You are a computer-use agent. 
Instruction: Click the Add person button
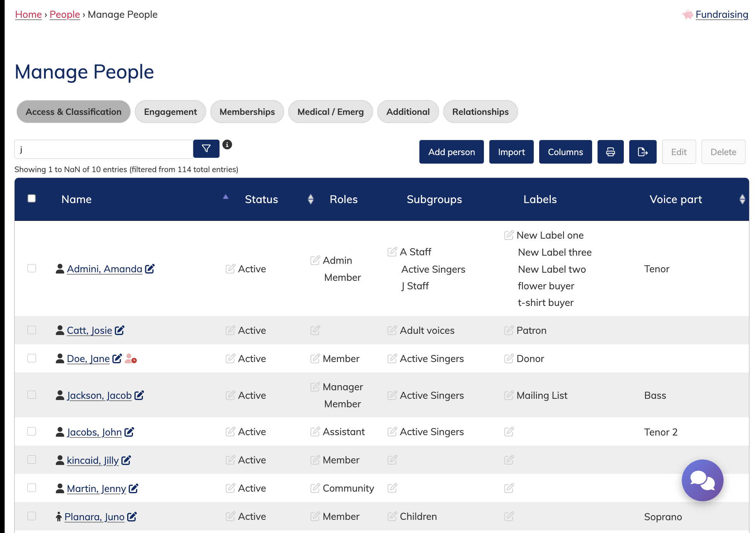pos(451,152)
